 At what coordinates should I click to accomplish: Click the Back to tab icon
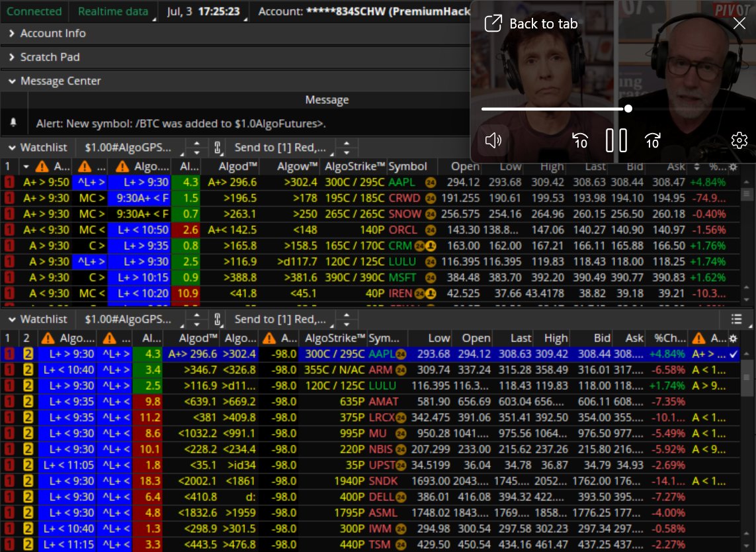[x=493, y=23]
